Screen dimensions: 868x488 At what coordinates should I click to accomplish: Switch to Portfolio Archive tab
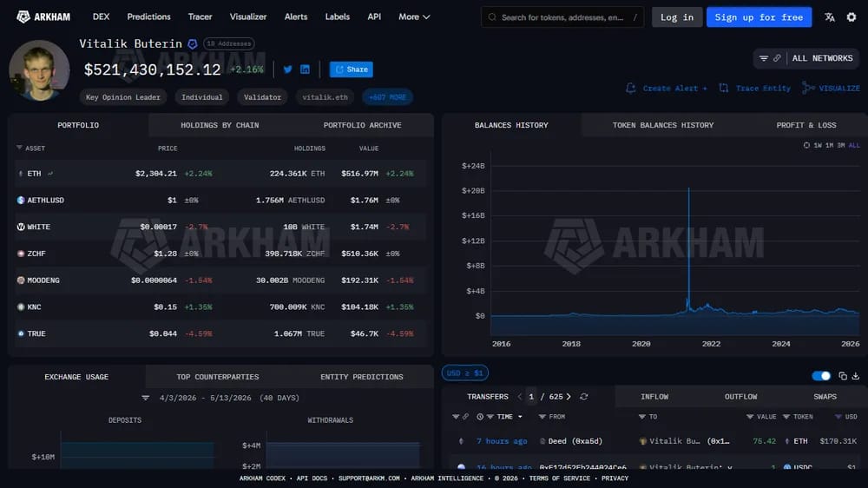pyautogui.click(x=363, y=125)
